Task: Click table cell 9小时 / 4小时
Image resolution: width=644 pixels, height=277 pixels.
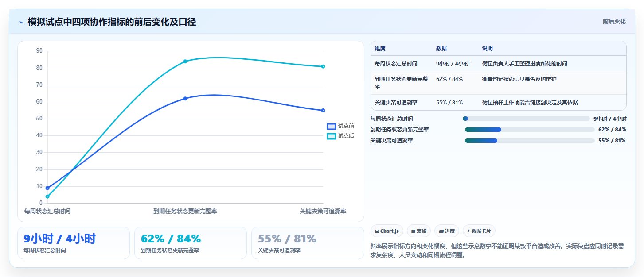Action: (453, 64)
